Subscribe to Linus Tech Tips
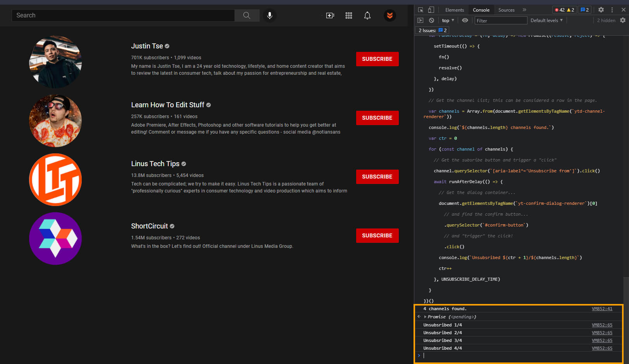The width and height of the screenshot is (629, 364). click(x=377, y=177)
